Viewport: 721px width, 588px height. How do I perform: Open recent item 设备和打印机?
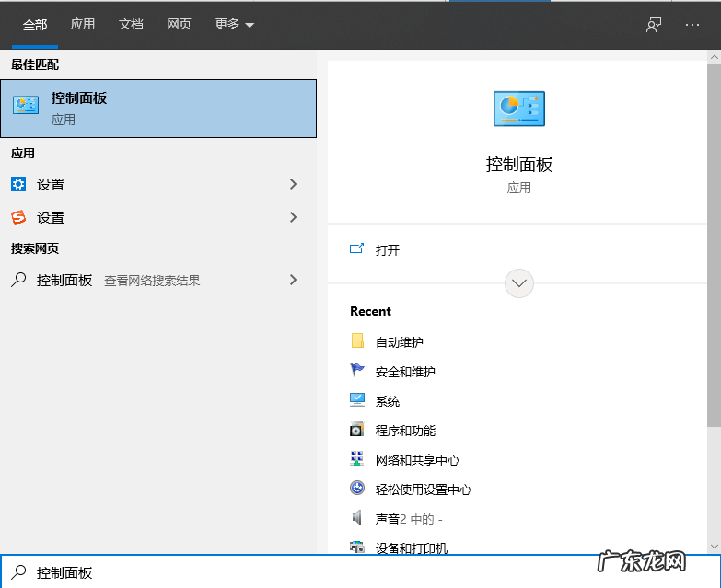click(411, 548)
